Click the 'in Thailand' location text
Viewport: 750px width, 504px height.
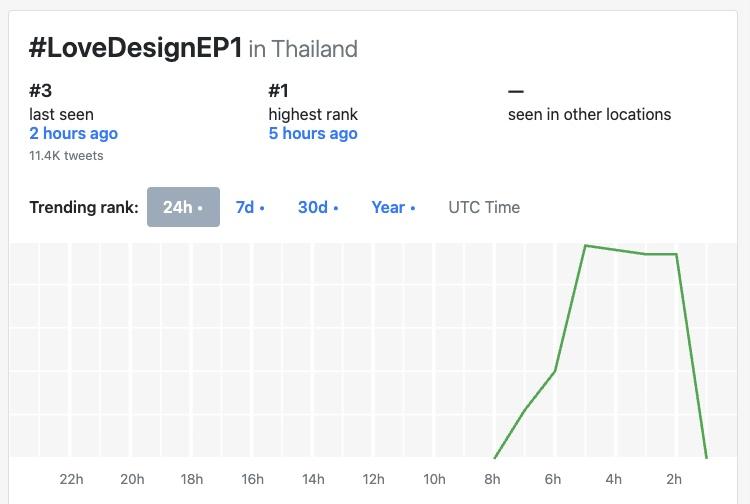pos(303,49)
